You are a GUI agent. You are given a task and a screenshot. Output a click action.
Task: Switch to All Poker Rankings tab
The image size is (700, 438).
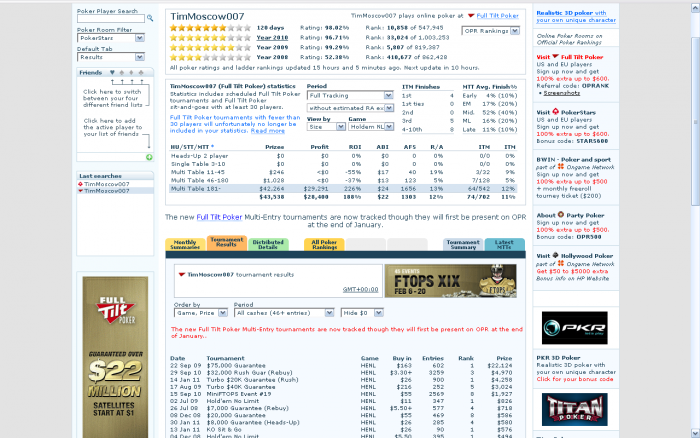324,244
